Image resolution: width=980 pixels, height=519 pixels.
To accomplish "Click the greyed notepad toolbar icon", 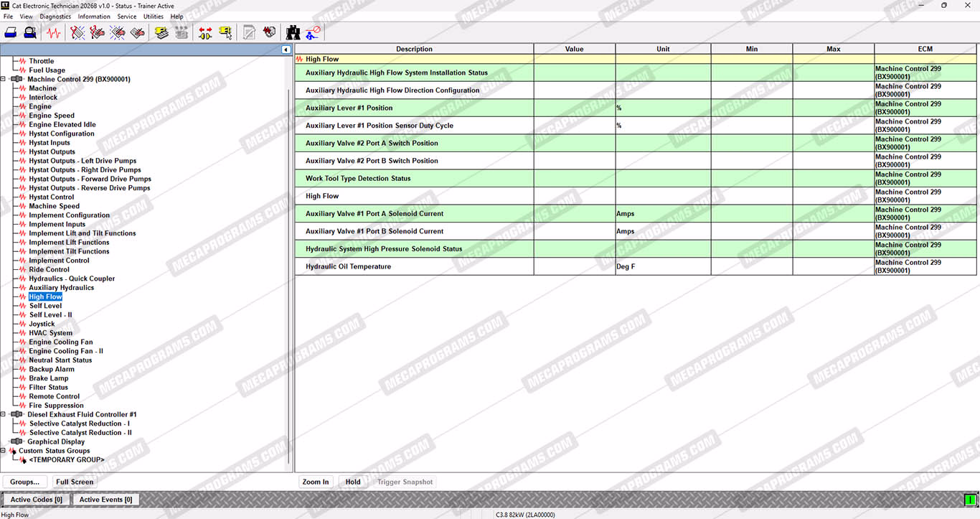I will point(249,32).
